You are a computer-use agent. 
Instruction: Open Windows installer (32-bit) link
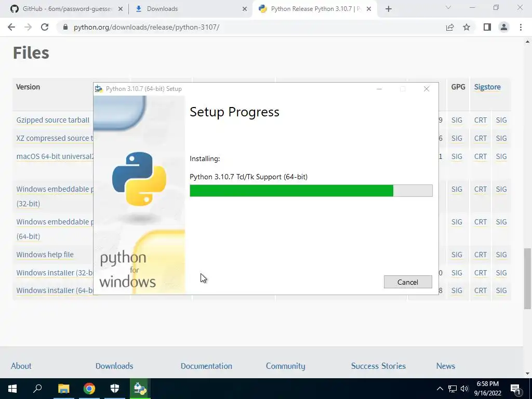pyautogui.click(x=55, y=273)
